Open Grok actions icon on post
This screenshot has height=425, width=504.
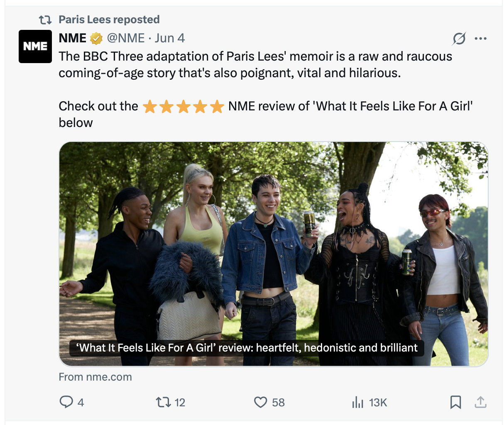[459, 39]
